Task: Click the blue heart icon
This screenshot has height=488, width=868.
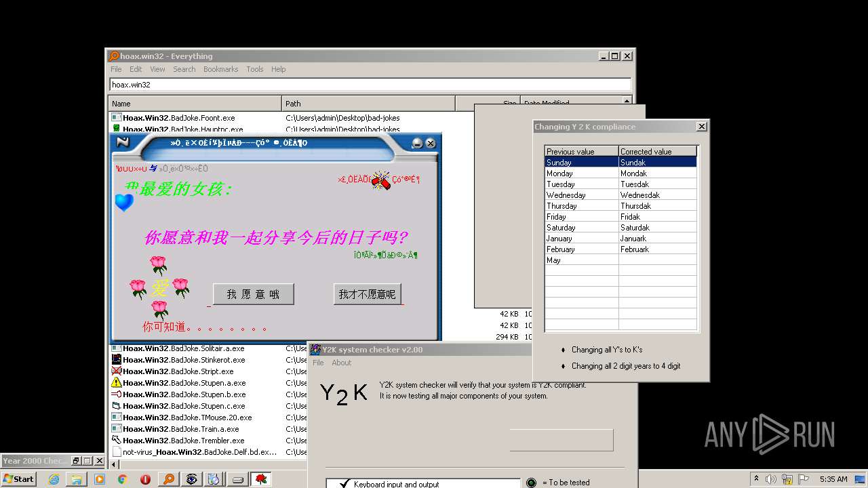Action: (124, 202)
